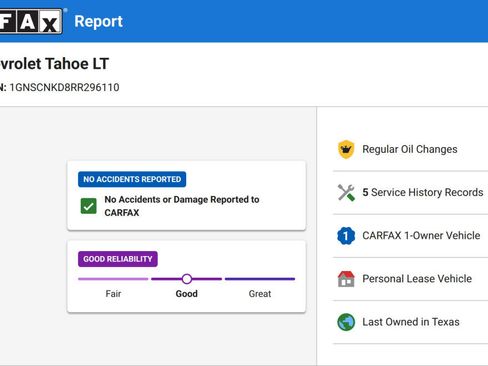
Task: Click the 'Good' reliability label
Action: (x=187, y=294)
